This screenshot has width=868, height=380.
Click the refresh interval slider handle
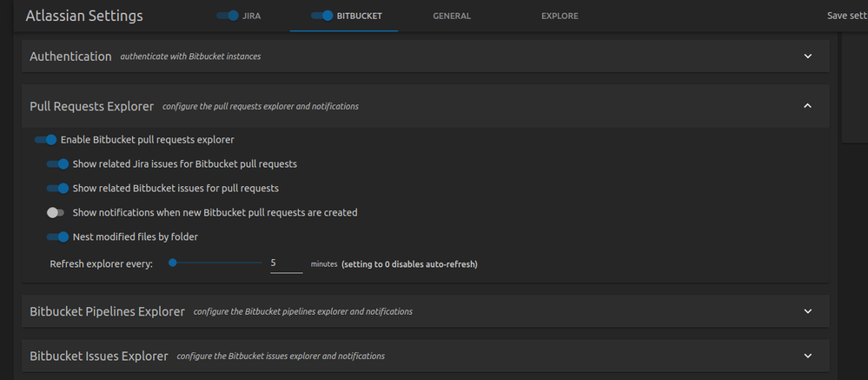click(173, 263)
